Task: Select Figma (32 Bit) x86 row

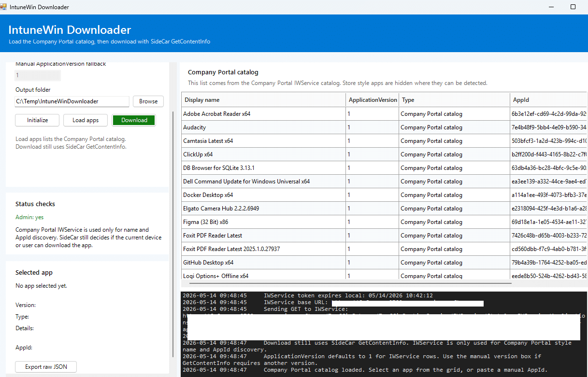Action: [x=385, y=222]
